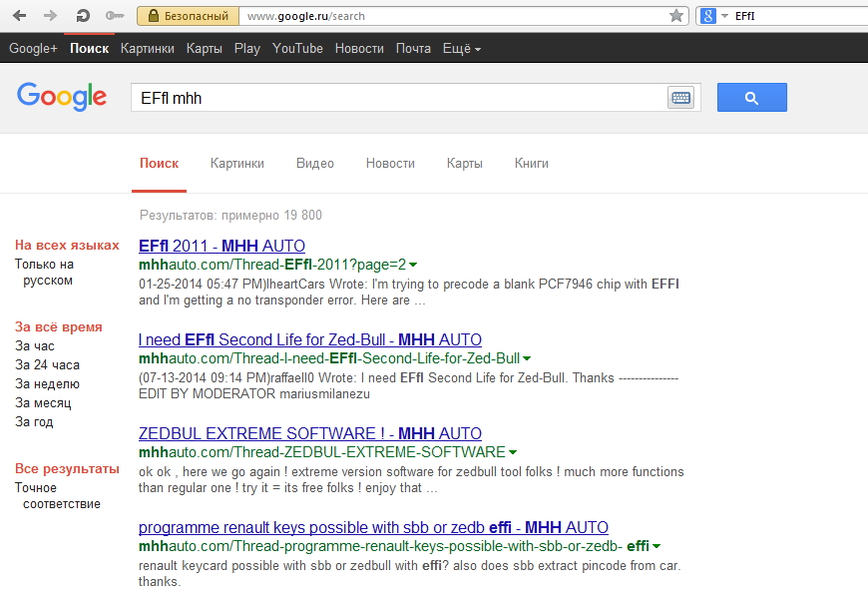Open Новости in the black top bar
Viewport: 868px width, 608px height.
point(359,49)
